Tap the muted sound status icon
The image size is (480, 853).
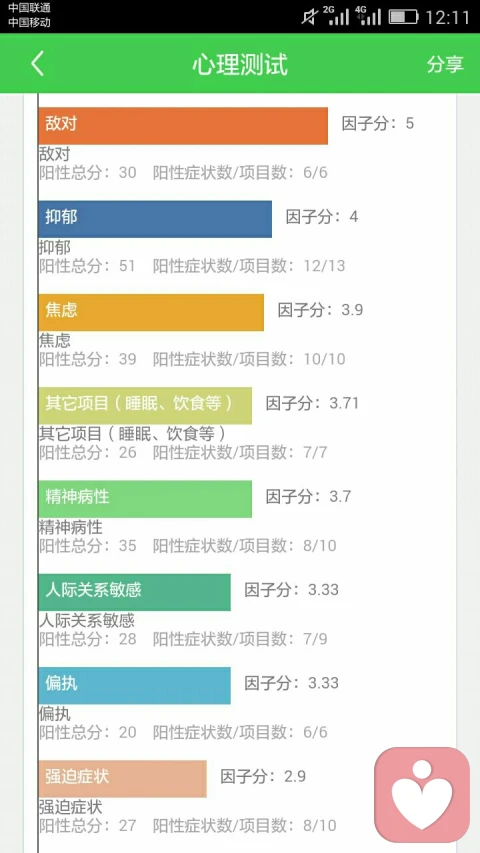click(309, 17)
